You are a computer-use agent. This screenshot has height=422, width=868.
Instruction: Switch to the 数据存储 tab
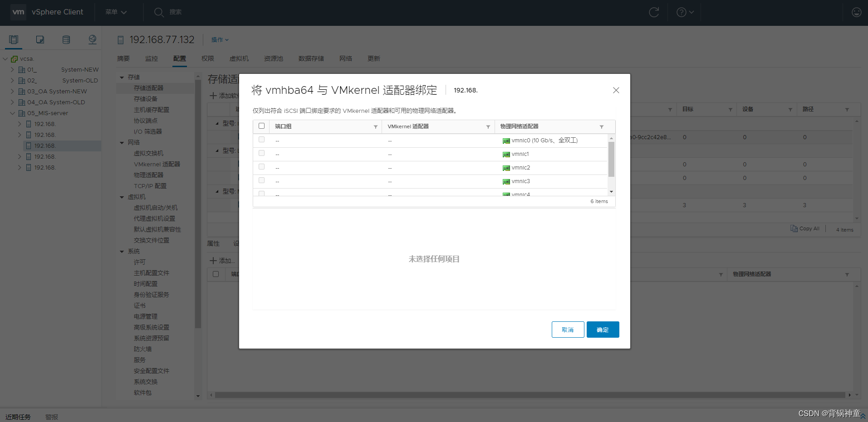pyautogui.click(x=311, y=58)
